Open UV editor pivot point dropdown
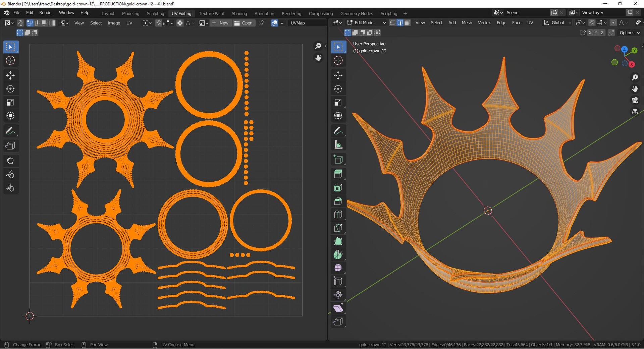Screen dimensions: 644x349 [x=147, y=23]
